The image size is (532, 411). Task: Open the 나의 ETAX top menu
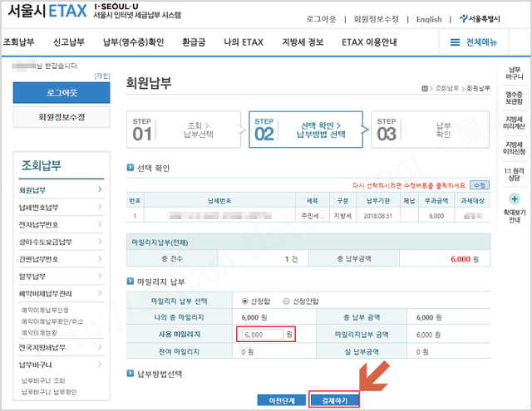click(244, 42)
